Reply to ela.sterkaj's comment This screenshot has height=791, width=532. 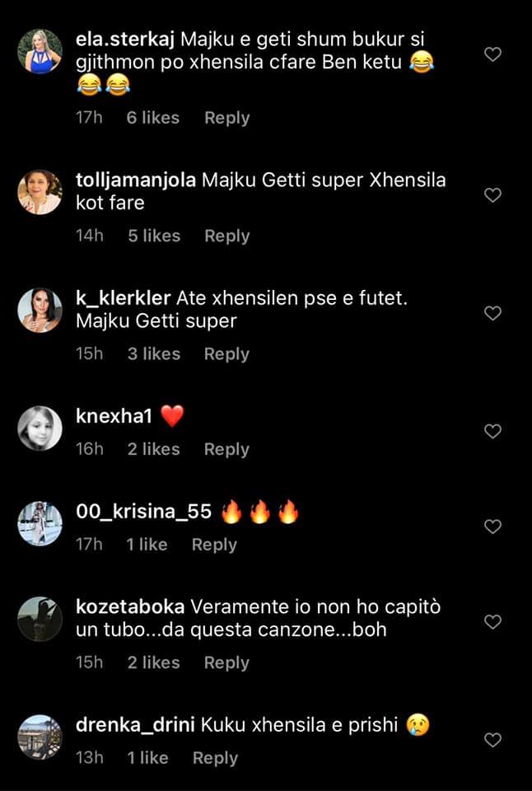(226, 118)
